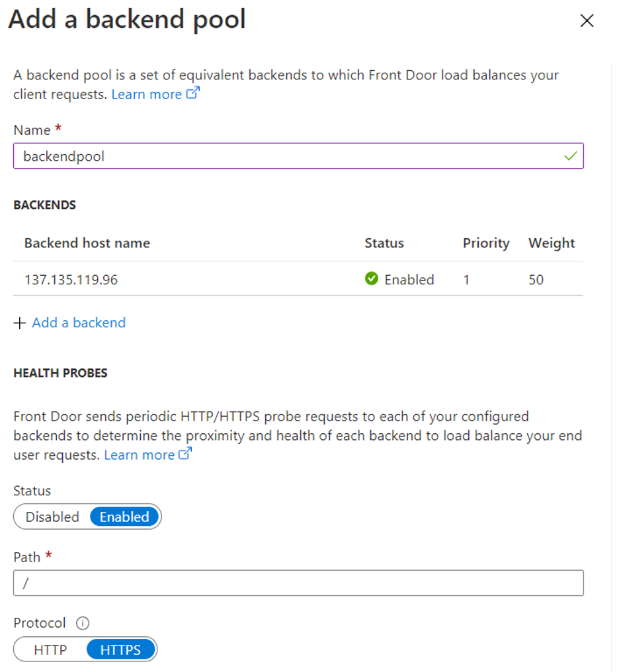
Task: Click the Backend host name column header
Action: [87, 243]
